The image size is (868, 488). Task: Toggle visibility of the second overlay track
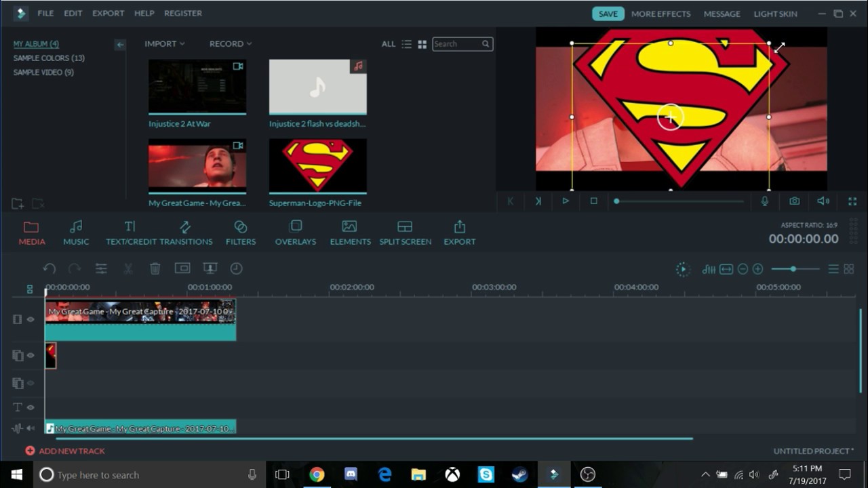coord(32,383)
